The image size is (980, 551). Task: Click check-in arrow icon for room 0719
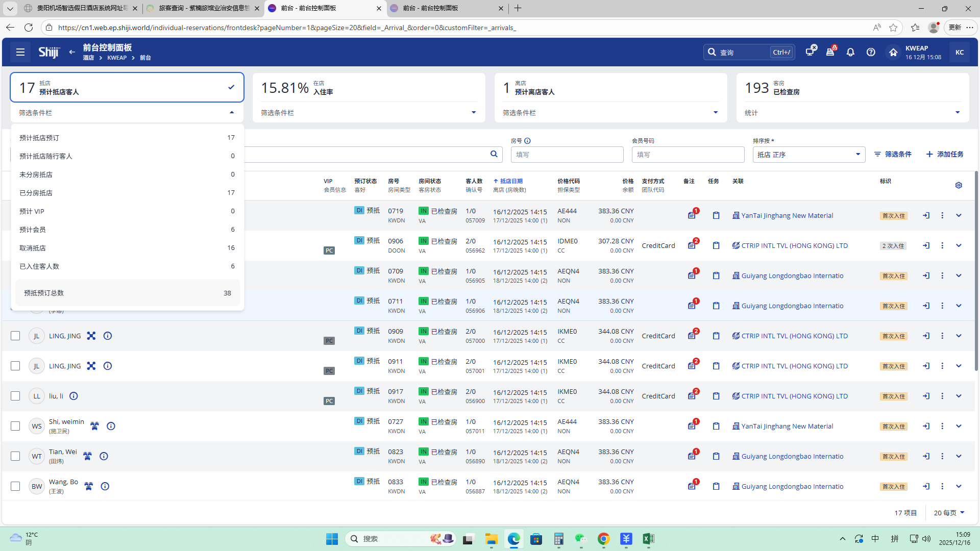click(x=926, y=215)
